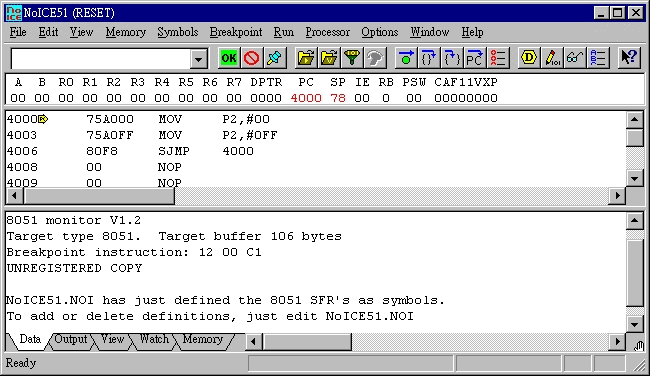
Task: Switch to the Memory tab
Action: pos(203,340)
